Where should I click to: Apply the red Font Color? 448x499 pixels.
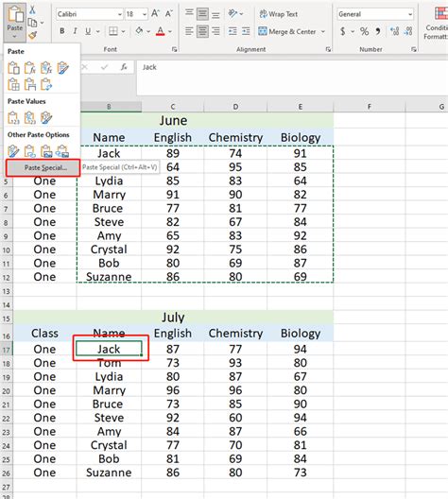(x=161, y=31)
